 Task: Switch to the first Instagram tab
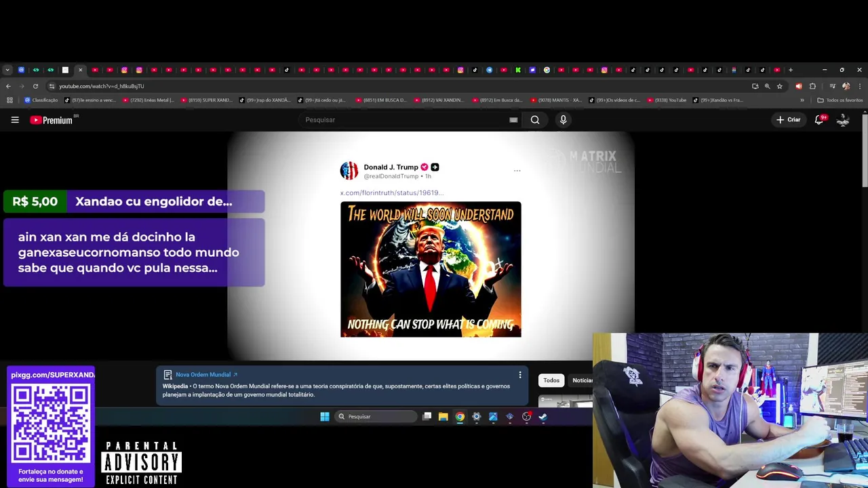(124, 70)
